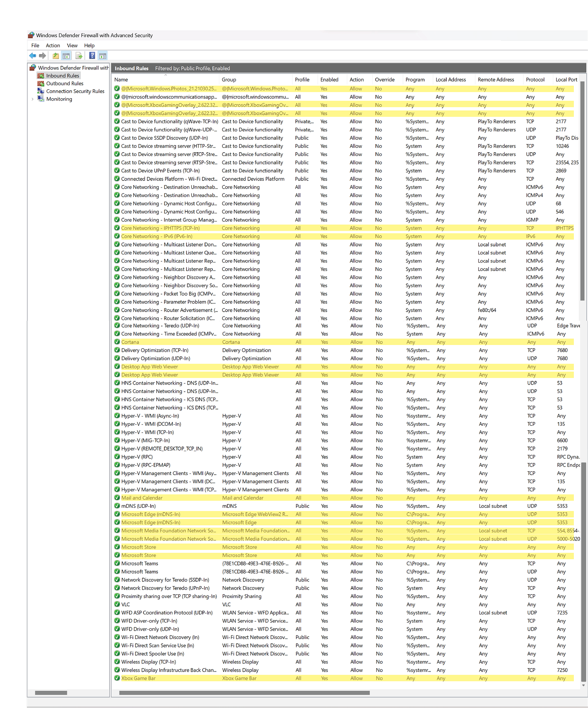Viewport: 588px width, 715px height.
Task: Click the ICMPv4 protocol cell
Action: point(534,196)
